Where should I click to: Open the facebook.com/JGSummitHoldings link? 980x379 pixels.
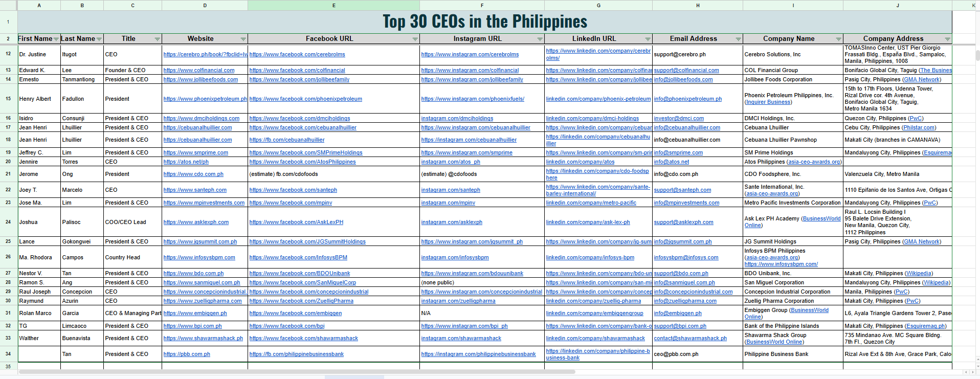(x=307, y=241)
